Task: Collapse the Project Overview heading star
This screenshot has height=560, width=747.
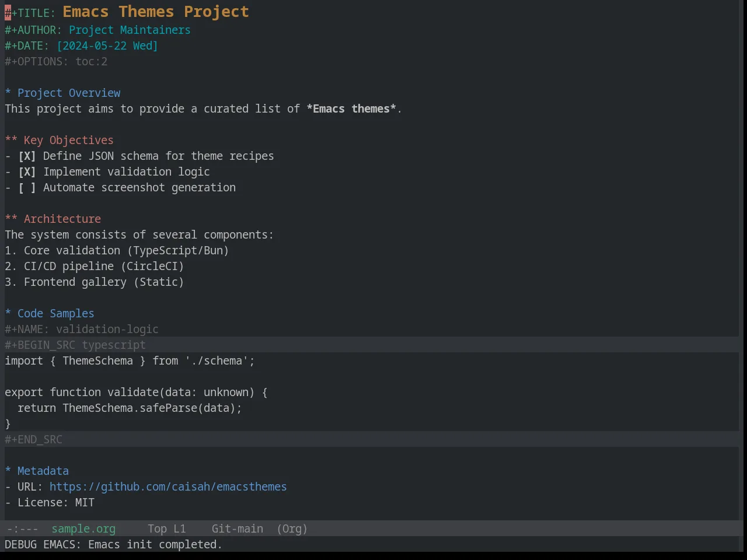Action: 8,93
